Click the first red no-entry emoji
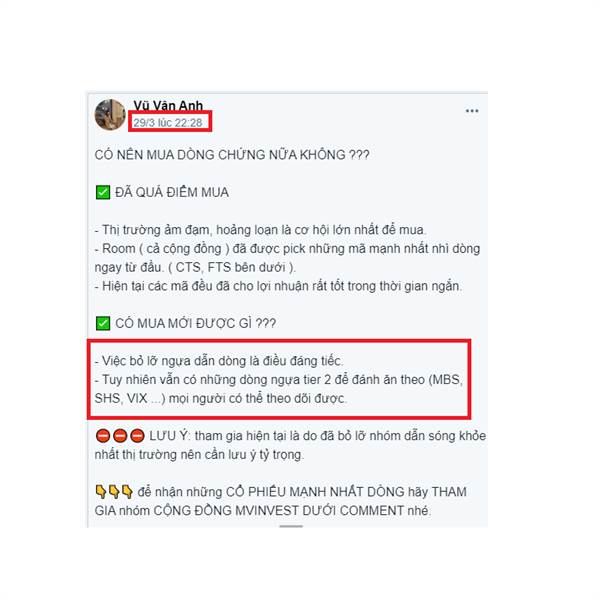This screenshot has width=600, height=600. click(103, 436)
